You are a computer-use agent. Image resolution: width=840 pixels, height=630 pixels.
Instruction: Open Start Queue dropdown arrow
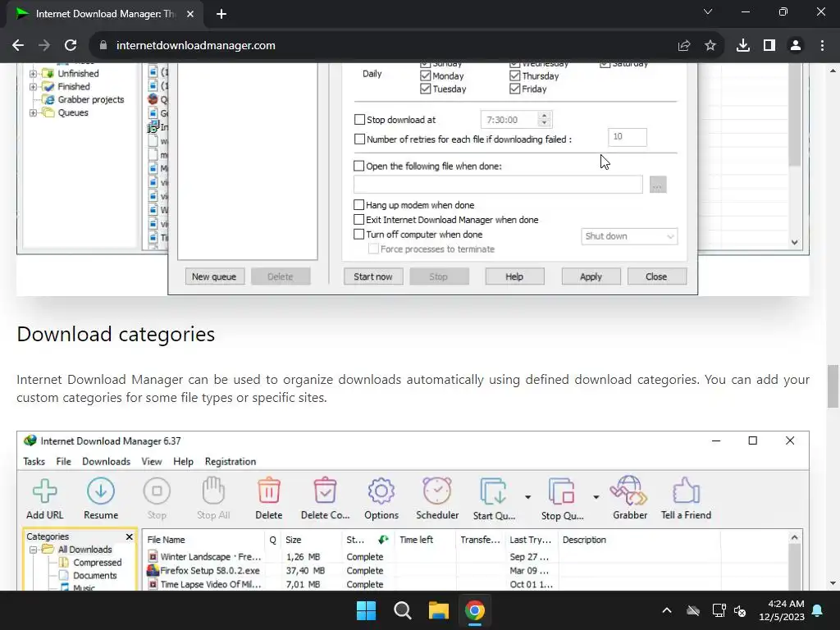point(527,497)
